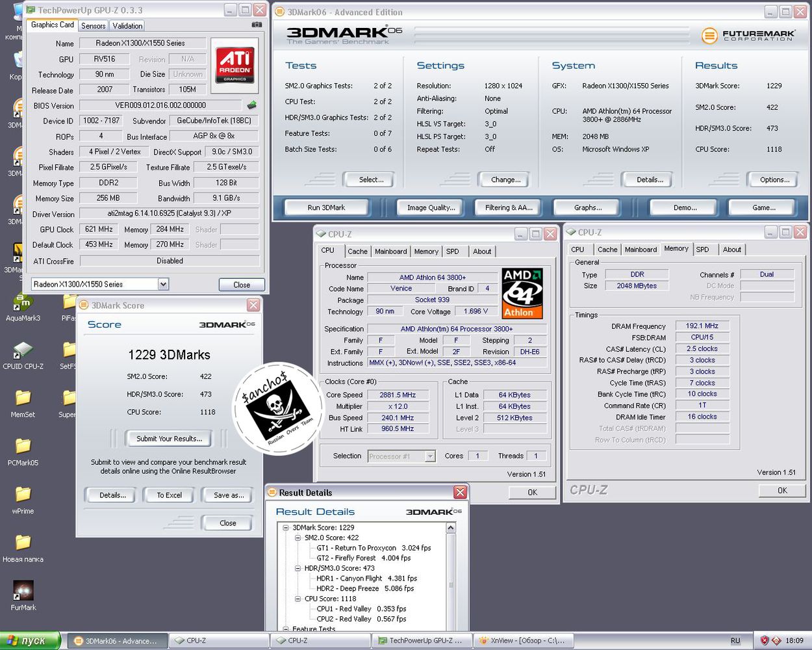The height and width of the screenshot is (650, 812).
Task: Open AquaMark3 desktop shortcut
Action: tap(23, 307)
